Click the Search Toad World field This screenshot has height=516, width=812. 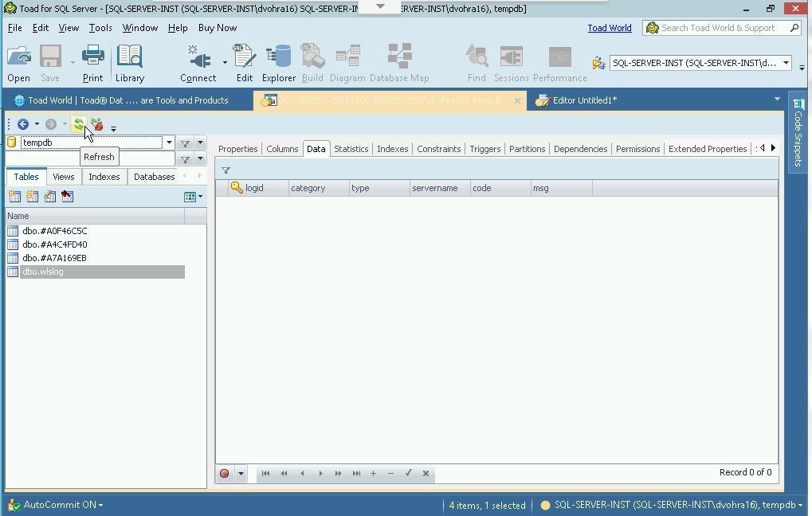[x=721, y=28]
